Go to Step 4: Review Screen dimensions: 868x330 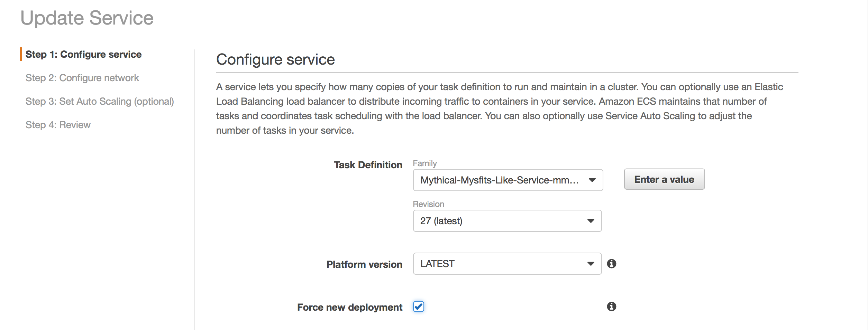pos(58,125)
